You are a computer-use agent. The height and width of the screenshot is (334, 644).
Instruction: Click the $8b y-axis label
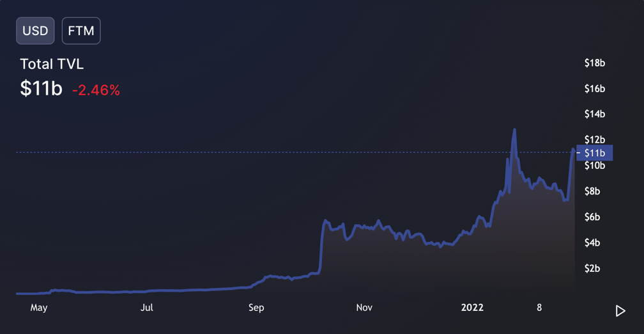click(x=592, y=191)
